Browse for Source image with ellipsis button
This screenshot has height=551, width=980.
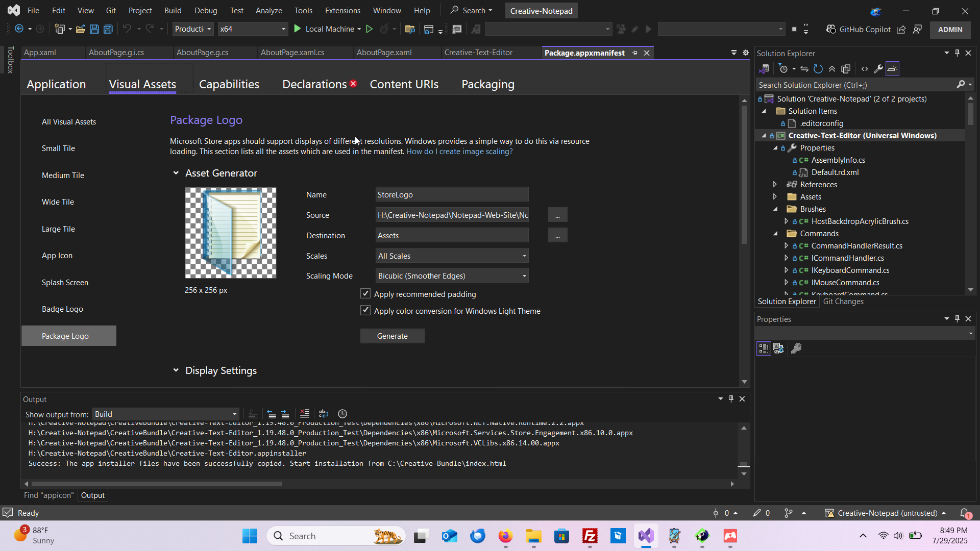pyautogui.click(x=557, y=215)
